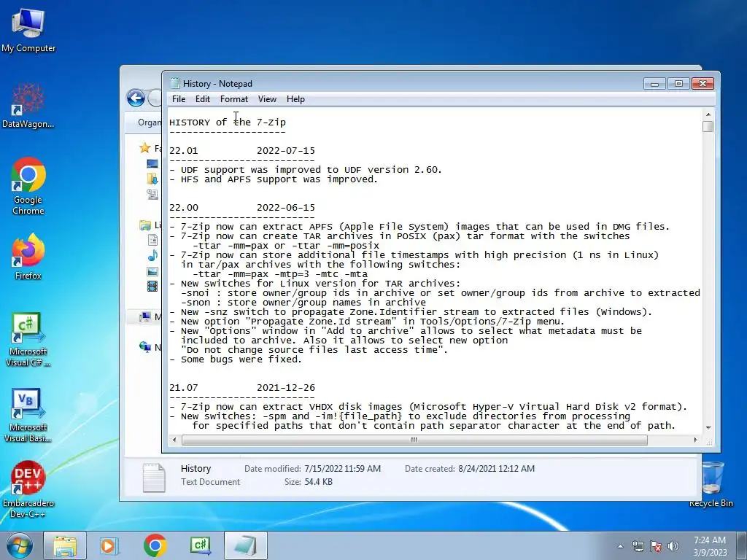Screen dimensions: 747x560
Task: Click the horizontal scrollbar thumb in Notepad
Action: (x=414, y=440)
